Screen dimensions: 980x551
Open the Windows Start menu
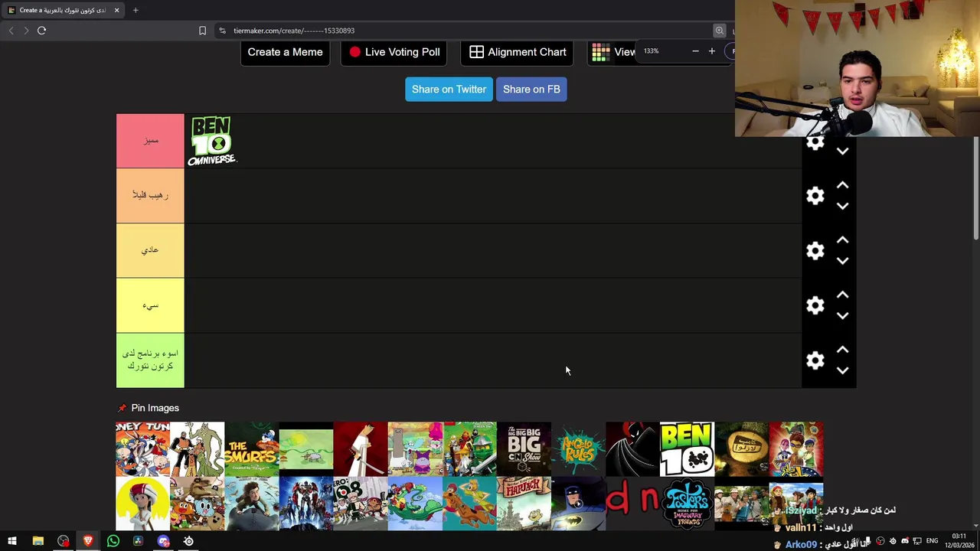coord(12,541)
